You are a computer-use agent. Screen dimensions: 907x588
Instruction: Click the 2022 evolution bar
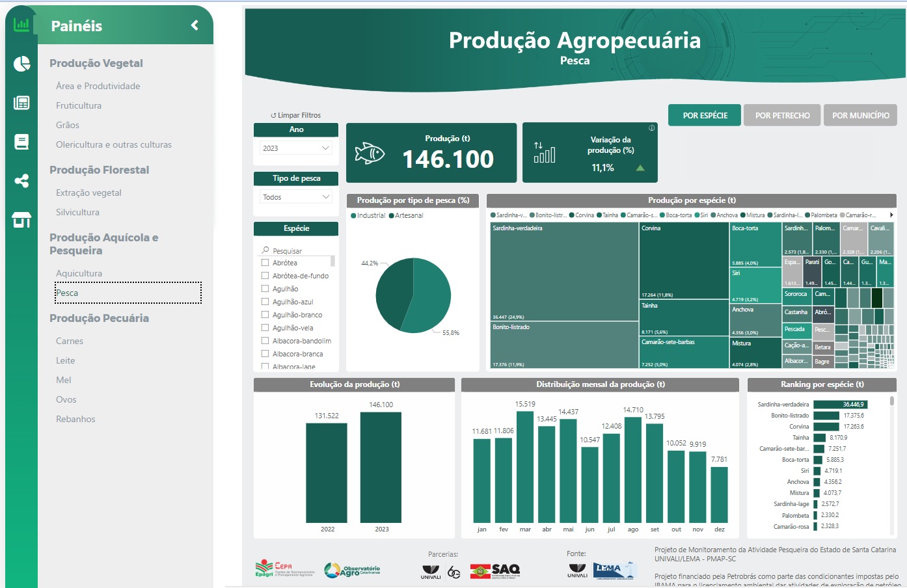pos(327,473)
